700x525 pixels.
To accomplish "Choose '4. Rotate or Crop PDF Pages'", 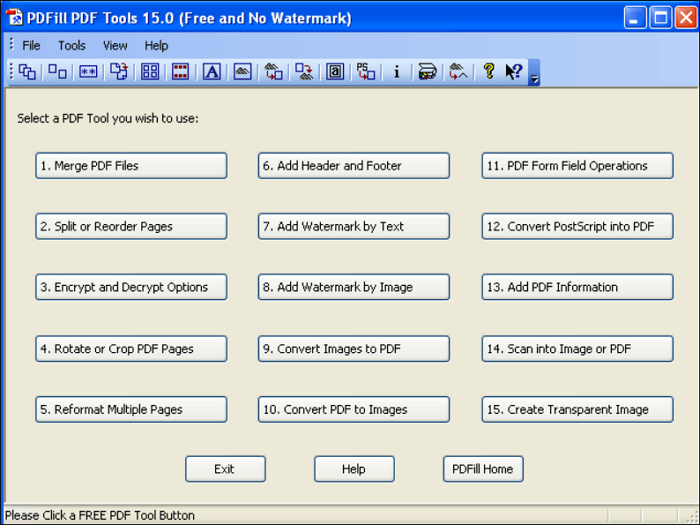I will tap(131, 349).
